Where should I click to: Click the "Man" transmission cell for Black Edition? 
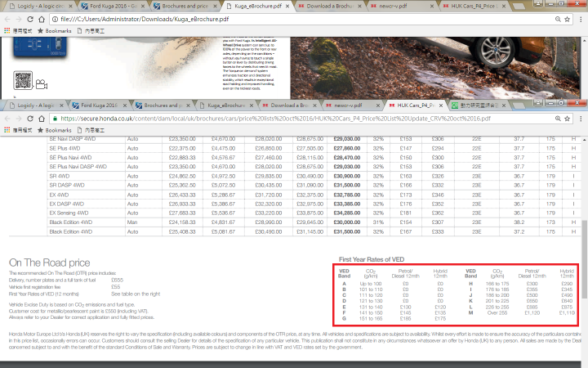(132, 222)
